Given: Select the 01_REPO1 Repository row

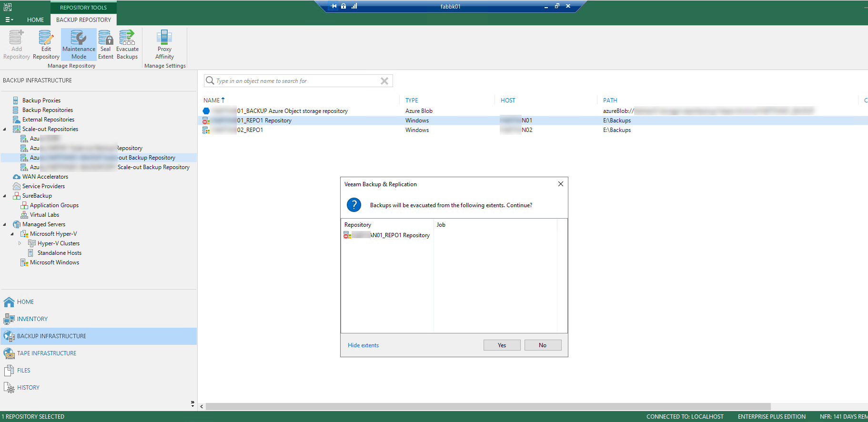Looking at the screenshot, I should (x=533, y=121).
